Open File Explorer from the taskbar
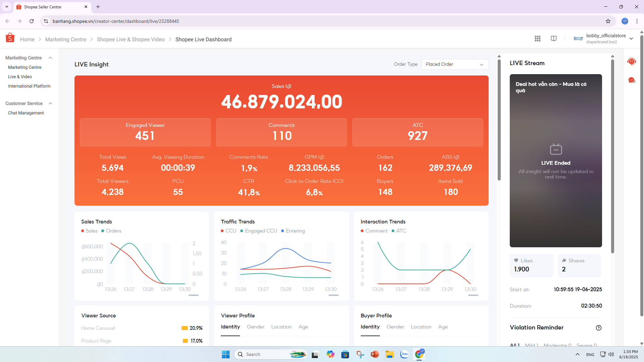The height and width of the screenshot is (362, 644). pyautogui.click(x=390, y=354)
